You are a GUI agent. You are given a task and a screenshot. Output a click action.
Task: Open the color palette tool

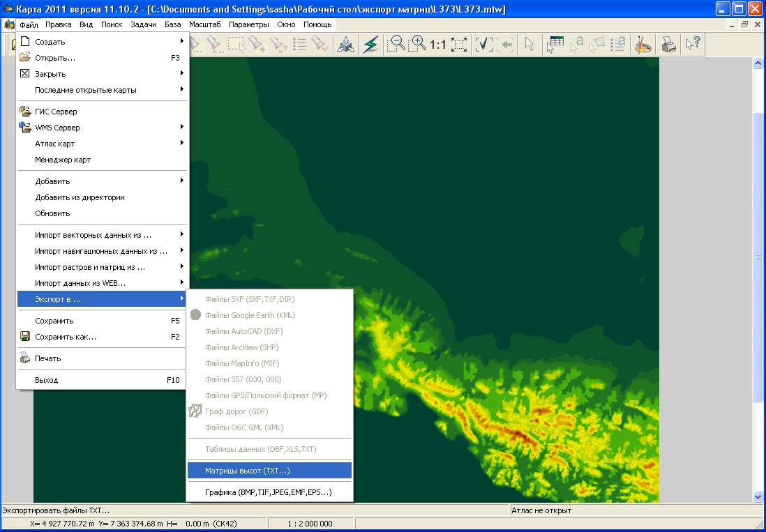(642, 45)
